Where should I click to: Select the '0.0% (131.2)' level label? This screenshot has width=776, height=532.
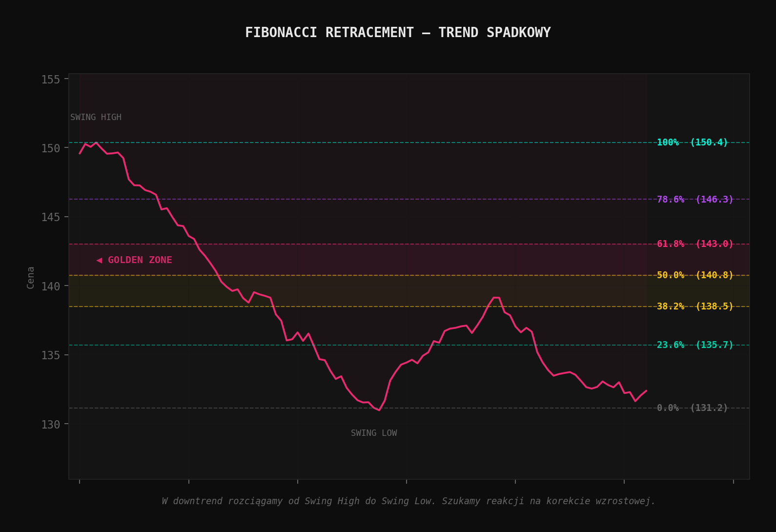click(692, 408)
